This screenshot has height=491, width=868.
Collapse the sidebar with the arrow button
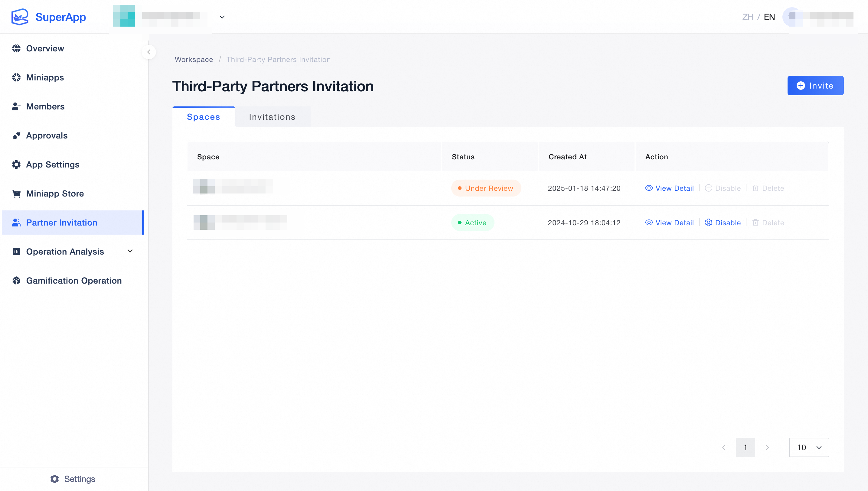(x=149, y=52)
